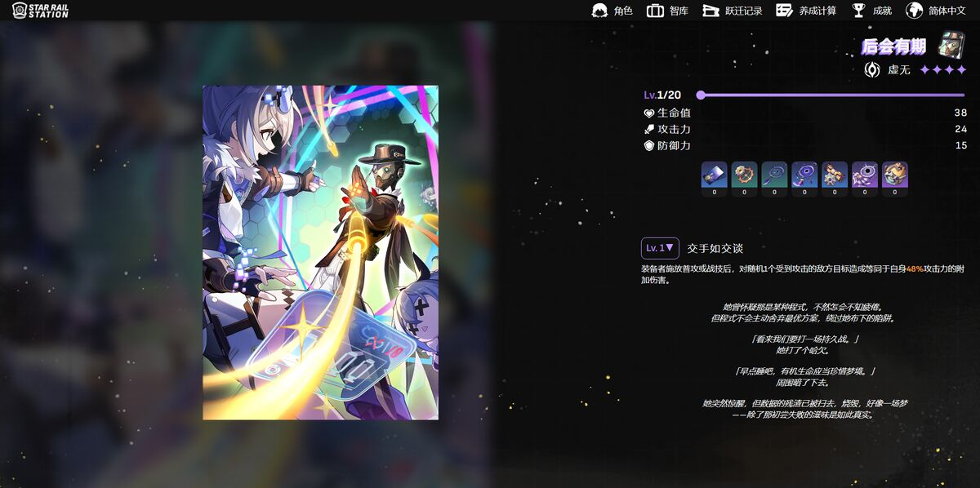Image resolution: width=980 pixels, height=488 pixels.
Task: Click the Star Rail Station logo
Action: [x=40, y=11]
